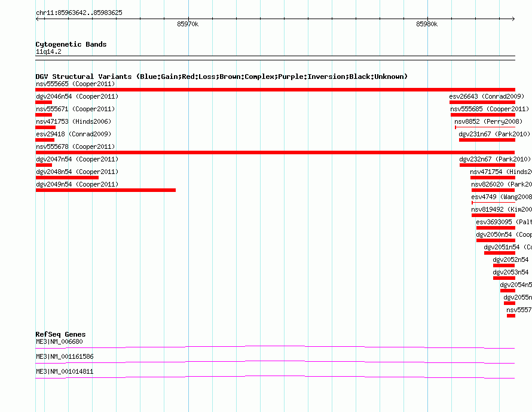Select the long red nsv555665 loss bar
The image size is (532, 412).
275,90
